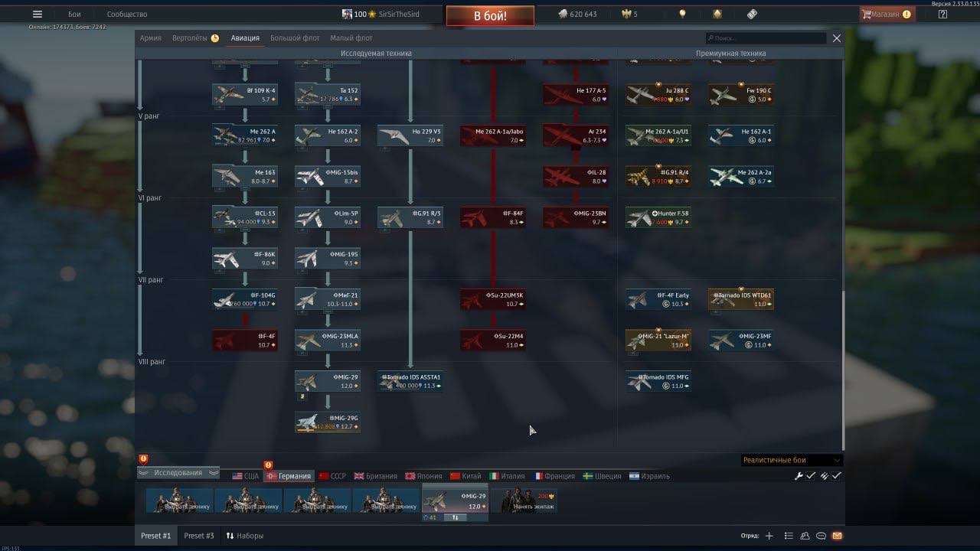
Task: Click the search field in research tree
Action: coord(766,38)
